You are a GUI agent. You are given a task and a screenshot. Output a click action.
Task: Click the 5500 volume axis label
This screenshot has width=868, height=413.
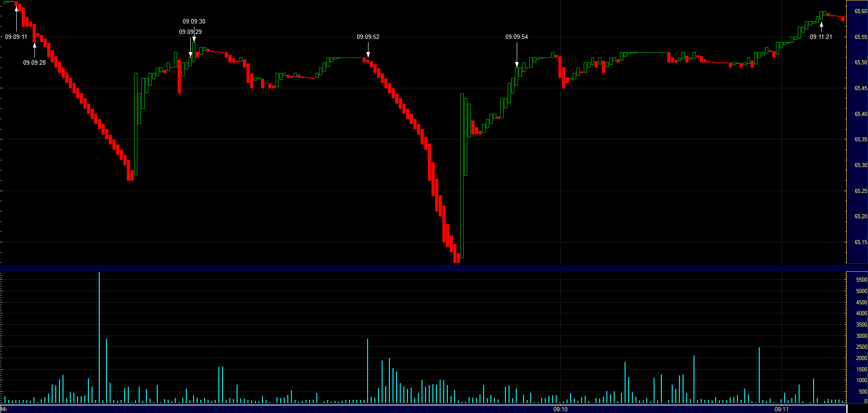861,280
